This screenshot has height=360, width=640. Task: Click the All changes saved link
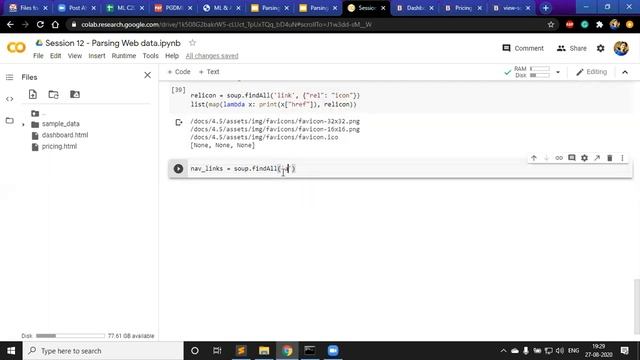(x=212, y=56)
